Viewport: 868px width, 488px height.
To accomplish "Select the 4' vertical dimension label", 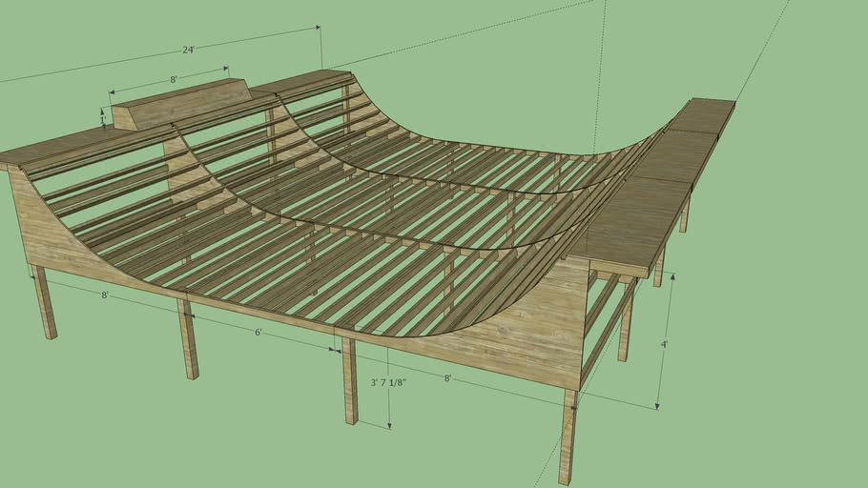I will [x=662, y=344].
